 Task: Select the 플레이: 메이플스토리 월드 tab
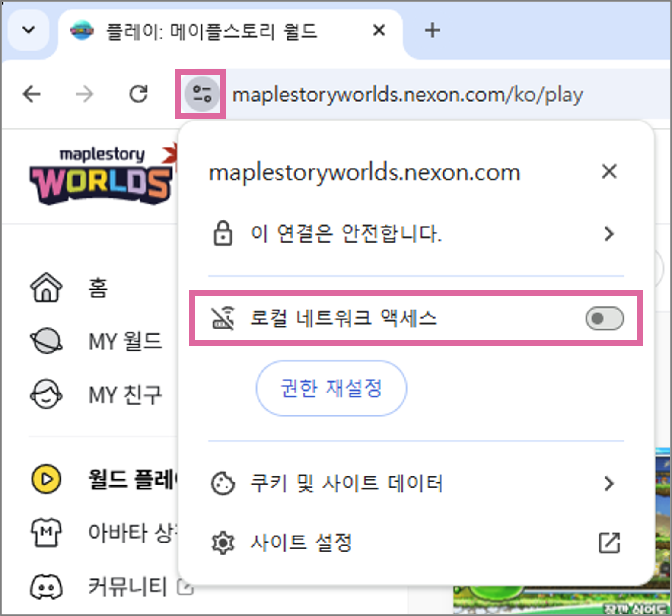(212, 31)
